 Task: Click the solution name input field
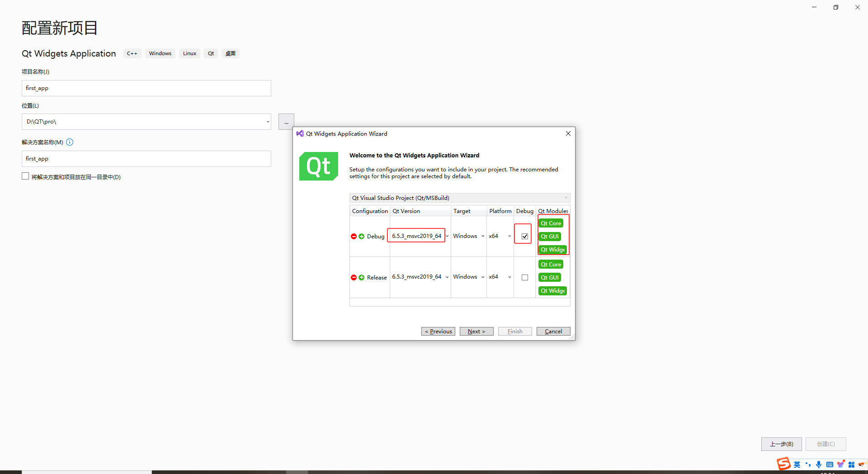(x=146, y=159)
